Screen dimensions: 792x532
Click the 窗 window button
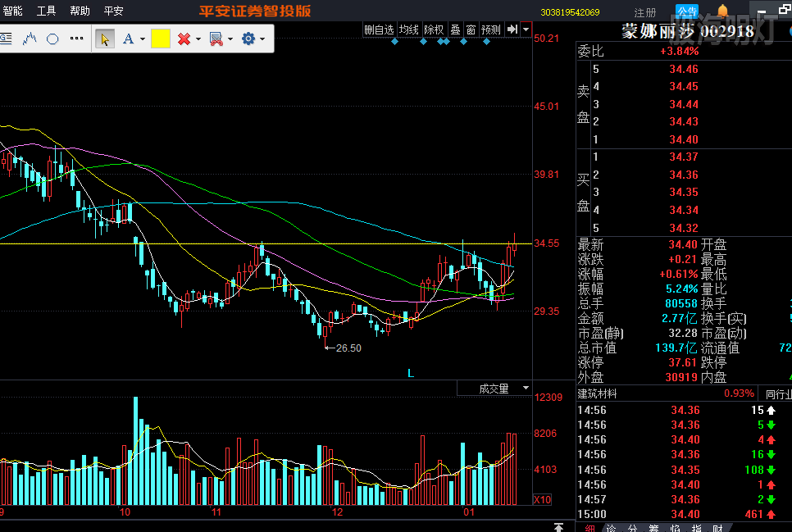(x=471, y=30)
